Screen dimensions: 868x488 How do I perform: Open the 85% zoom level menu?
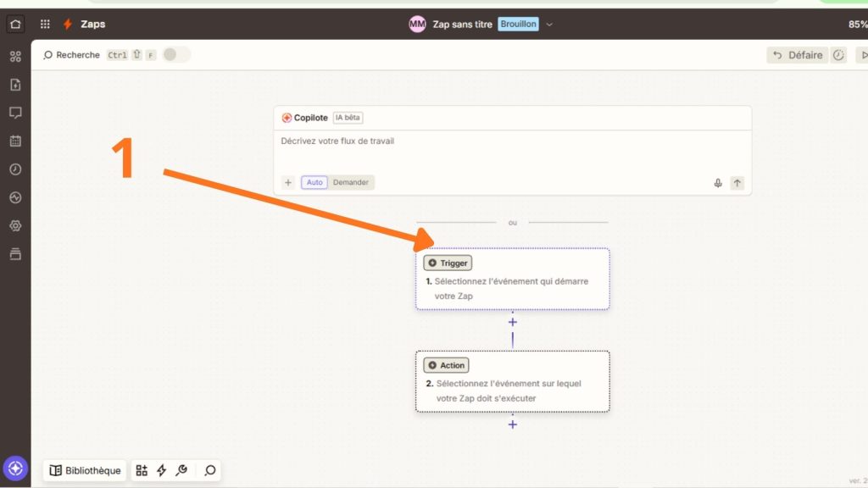click(x=857, y=25)
